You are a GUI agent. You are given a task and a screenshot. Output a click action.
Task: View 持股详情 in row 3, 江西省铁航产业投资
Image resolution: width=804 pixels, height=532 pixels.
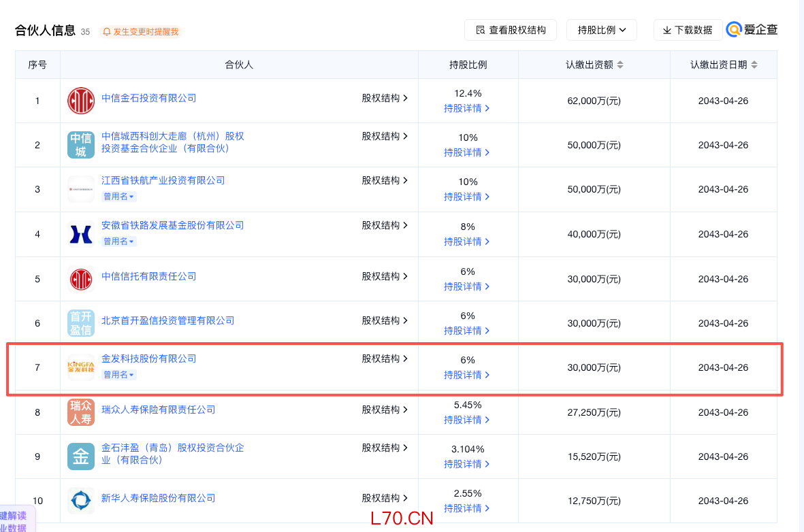point(466,197)
